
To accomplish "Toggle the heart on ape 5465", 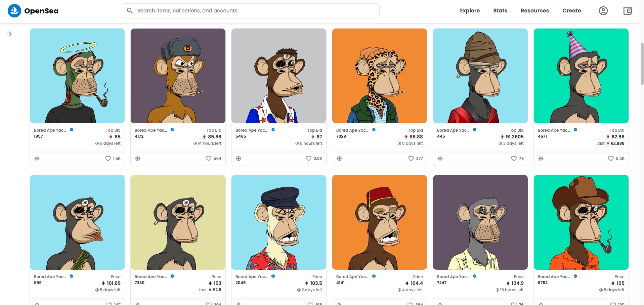I will point(308,159).
